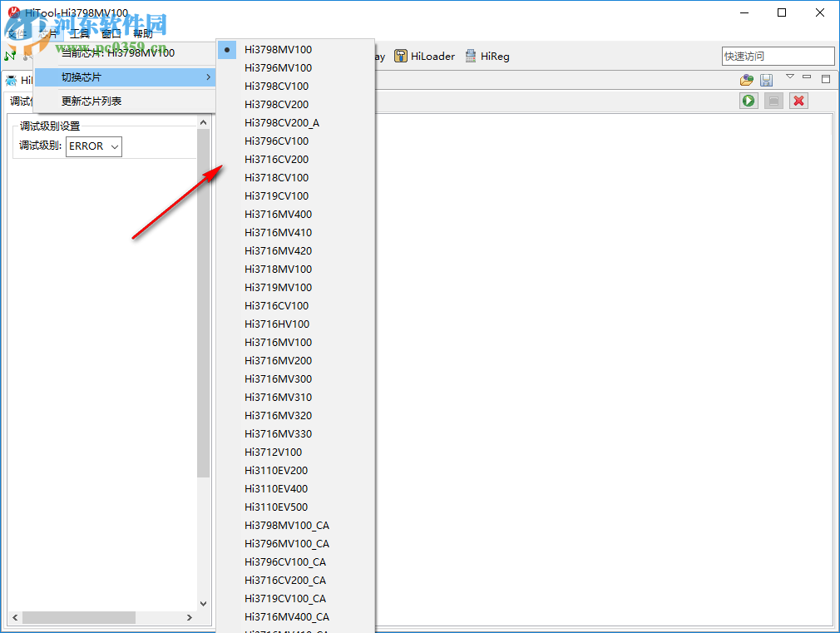Image resolution: width=840 pixels, height=633 pixels.
Task: Choose Hi3716MV320 from chip list
Action: point(295,415)
